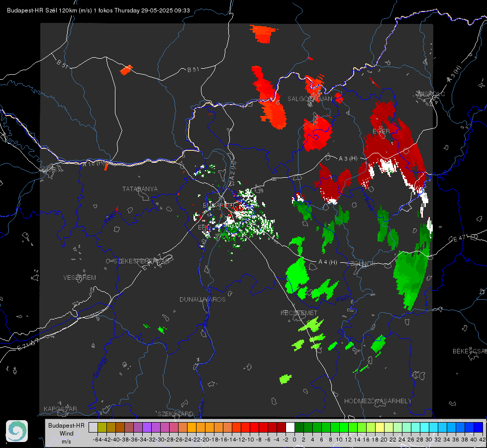The height and width of the screenshot is (448, 487).
Task: Click the '0' value on the legend scale
Action: pos(294,440)
